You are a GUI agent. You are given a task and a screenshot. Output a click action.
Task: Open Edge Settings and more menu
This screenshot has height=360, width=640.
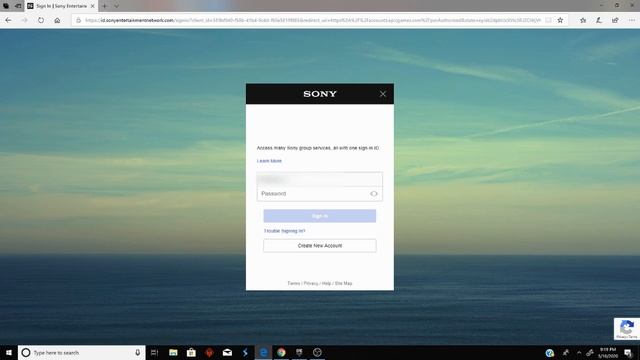point(631,20)
